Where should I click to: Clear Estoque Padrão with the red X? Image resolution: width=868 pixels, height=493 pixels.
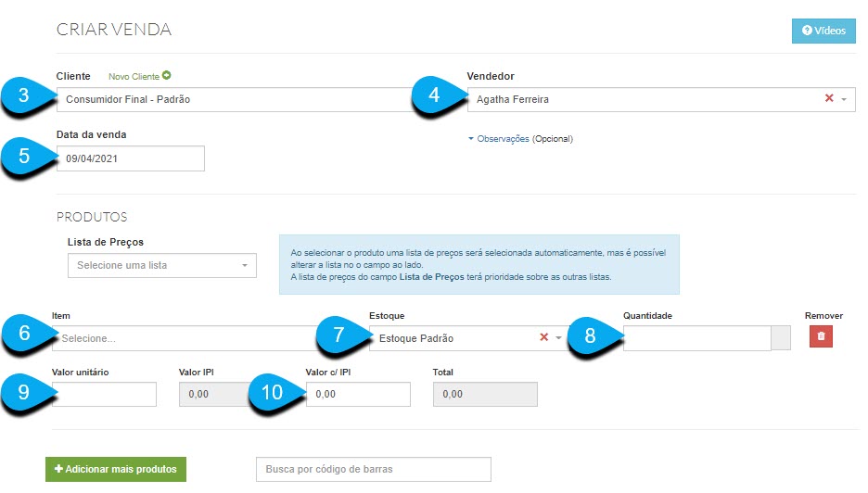coord(543,337)
